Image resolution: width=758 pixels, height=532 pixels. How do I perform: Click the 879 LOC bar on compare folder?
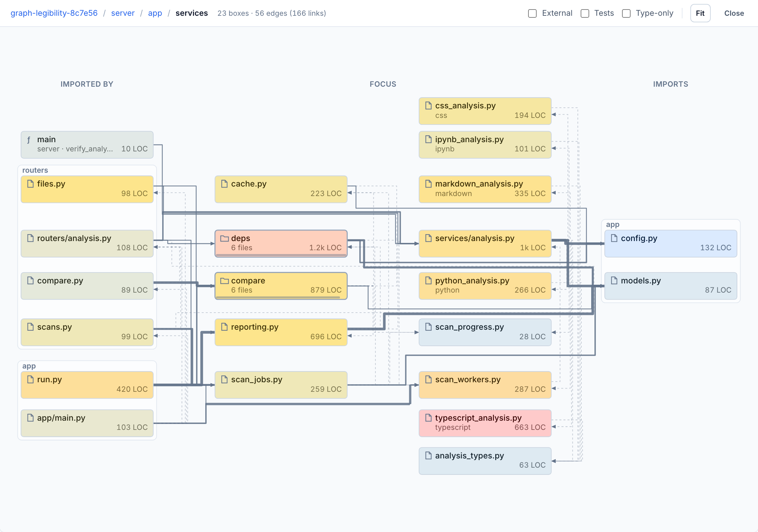[x=278, y=297]
